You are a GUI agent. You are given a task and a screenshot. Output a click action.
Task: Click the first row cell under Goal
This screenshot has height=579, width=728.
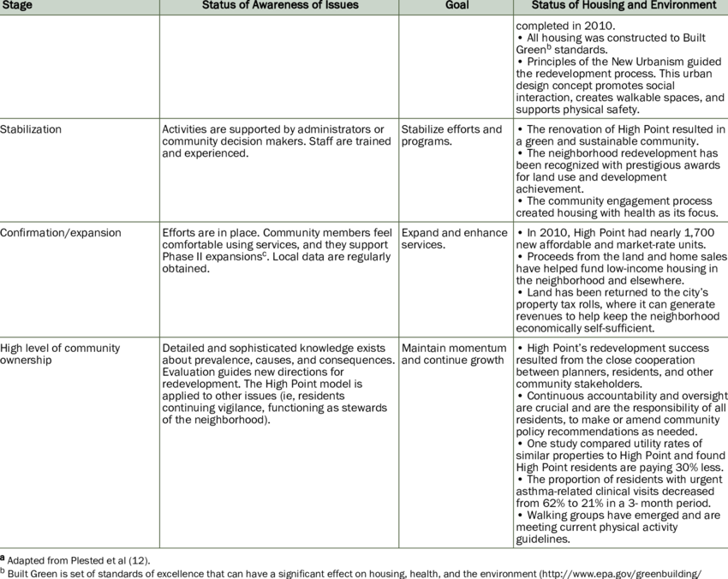[x=456, y=66]
